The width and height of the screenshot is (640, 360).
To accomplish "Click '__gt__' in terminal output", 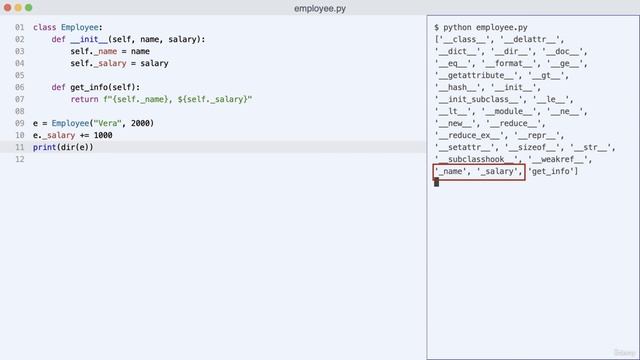I will tap(547, 76).
